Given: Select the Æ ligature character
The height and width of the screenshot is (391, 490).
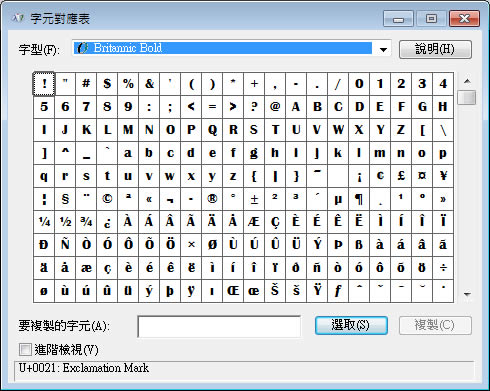Looking at the screenshot, I should tap(254, 222).
